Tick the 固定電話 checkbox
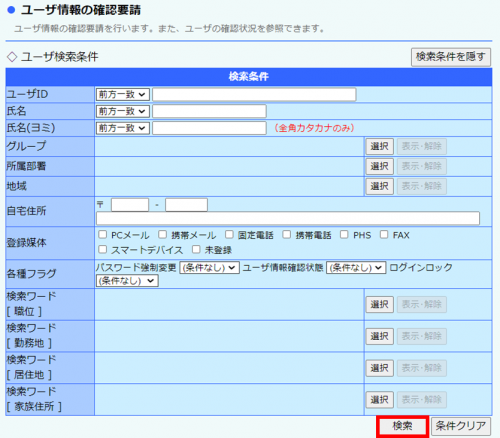 tap(229, 235)
